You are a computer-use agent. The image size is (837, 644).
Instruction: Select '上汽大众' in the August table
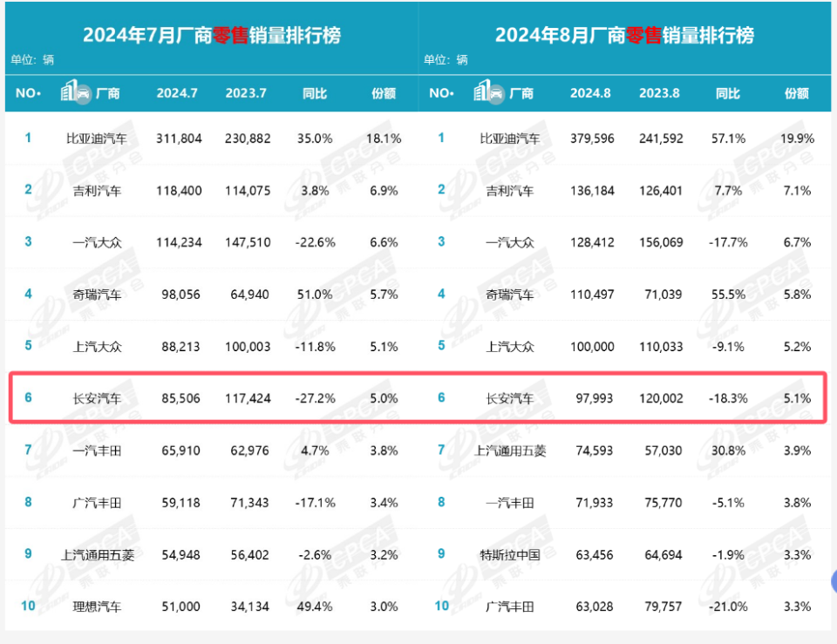click(510, 347)
